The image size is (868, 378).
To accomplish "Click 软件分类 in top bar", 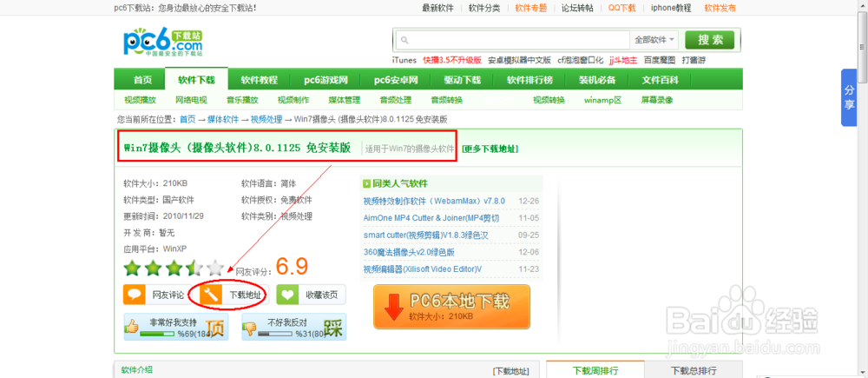I will coord(484,8).
